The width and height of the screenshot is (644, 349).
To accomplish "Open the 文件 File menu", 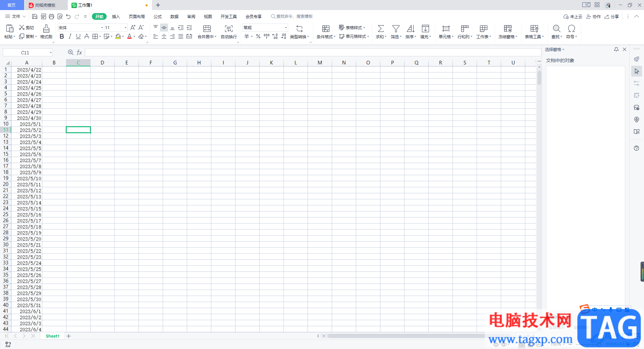I will [15, 16].
